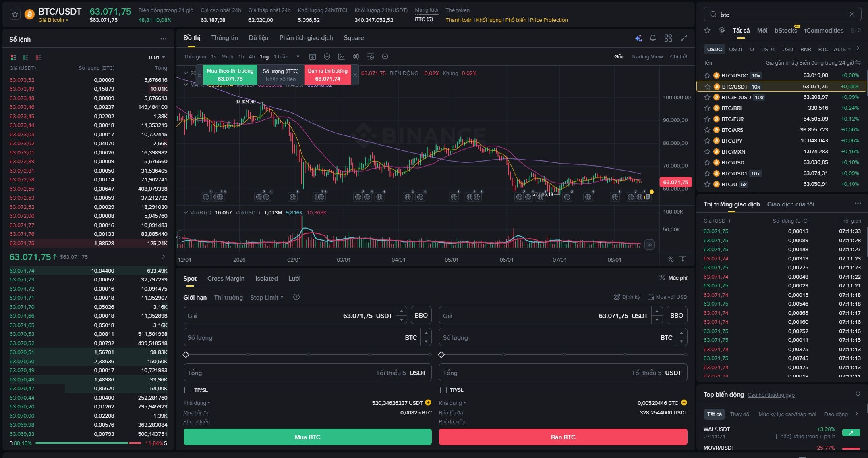The width and height of the screenshot is (868, 458).
Task: Click BBO button on buy price
Action: (x=421, y=315)
